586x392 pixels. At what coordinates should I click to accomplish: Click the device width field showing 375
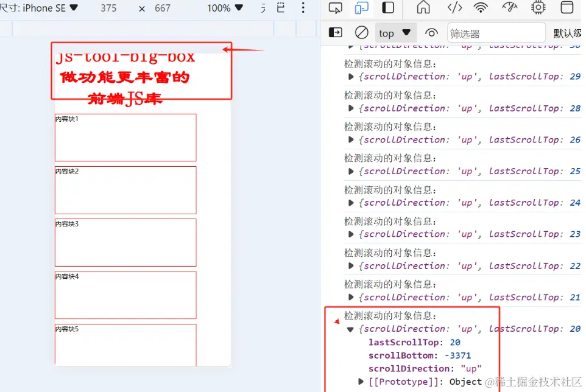pyautogui.click(x=108, y=8)
